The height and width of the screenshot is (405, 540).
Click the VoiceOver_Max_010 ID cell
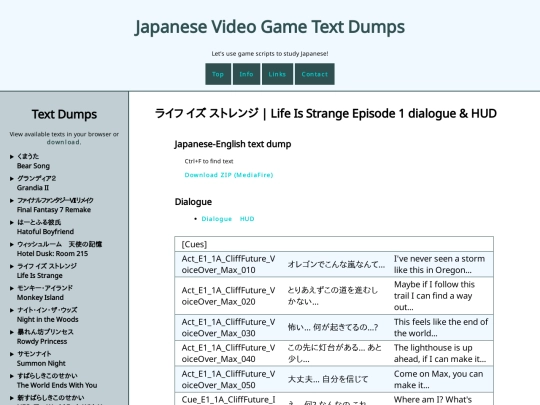(228, 264)
